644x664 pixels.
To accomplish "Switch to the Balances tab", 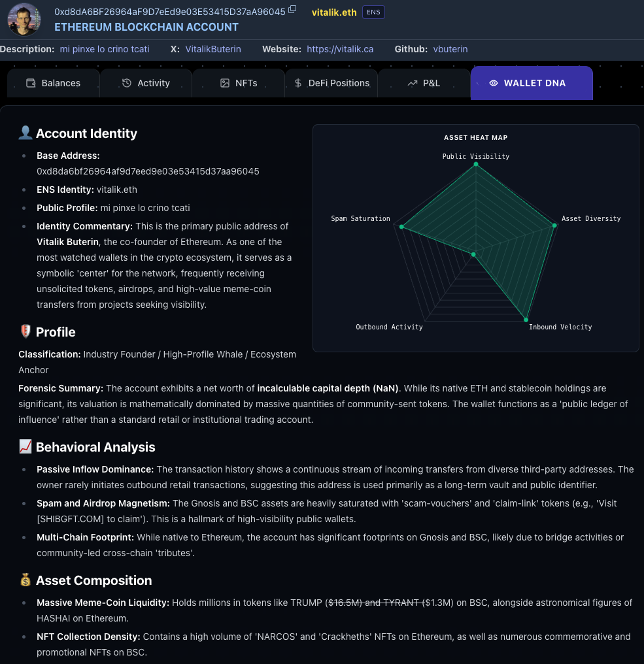I will [x=53, y=83].
